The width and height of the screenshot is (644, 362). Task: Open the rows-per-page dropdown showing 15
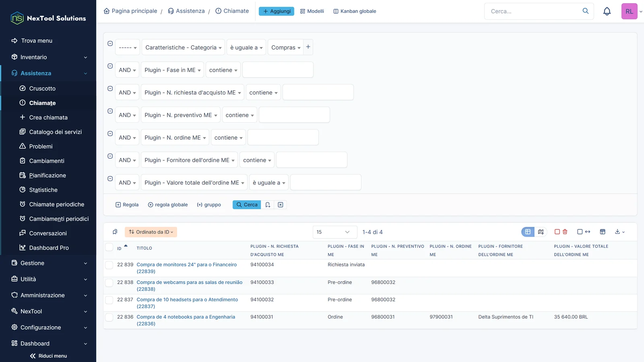[335, 232]
